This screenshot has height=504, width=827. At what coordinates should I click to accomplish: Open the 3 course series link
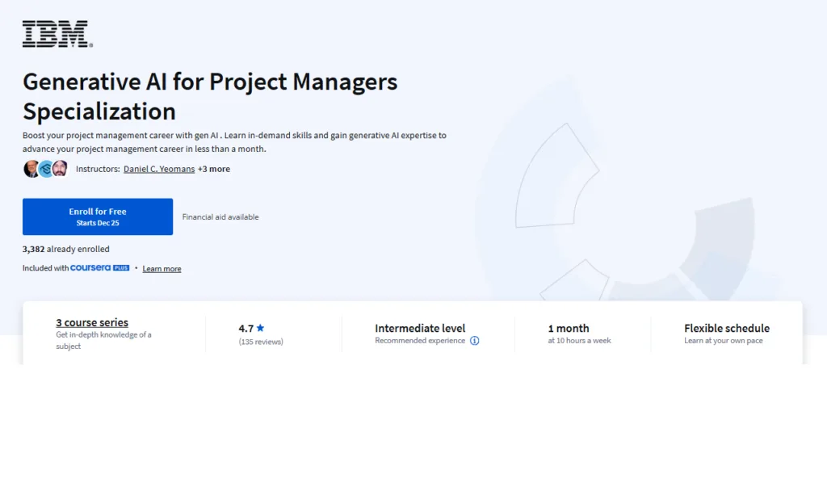[92, 322]
